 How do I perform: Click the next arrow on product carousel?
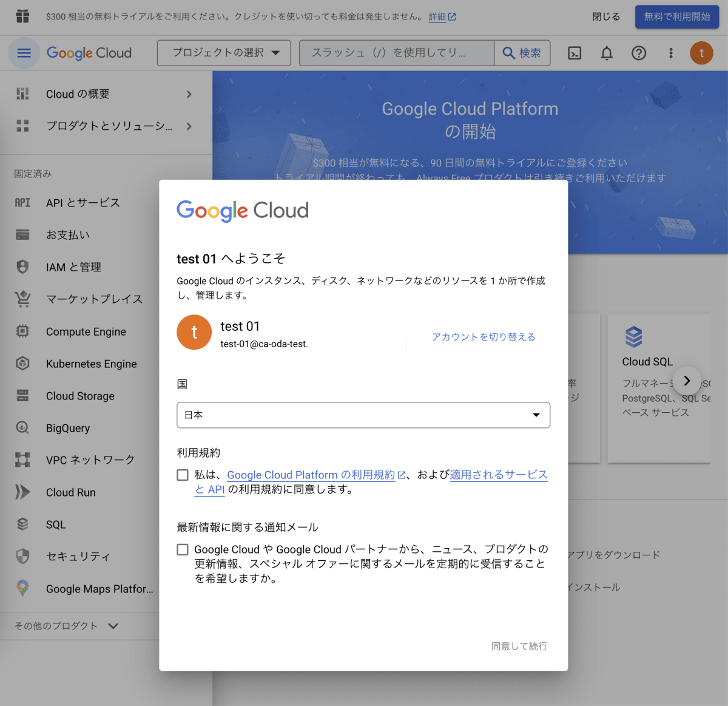pos(687,381)
